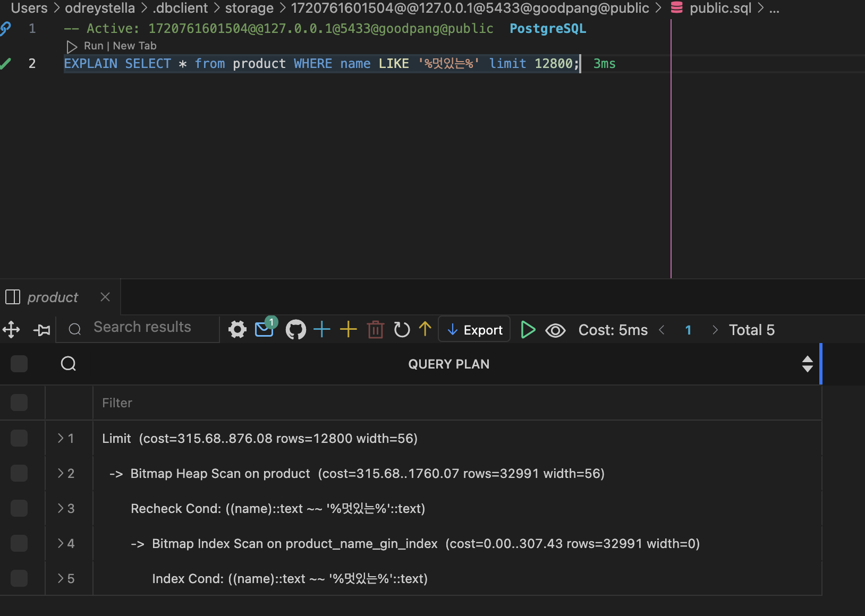Toggle the checkbox in the Filter row

point(19,403)
